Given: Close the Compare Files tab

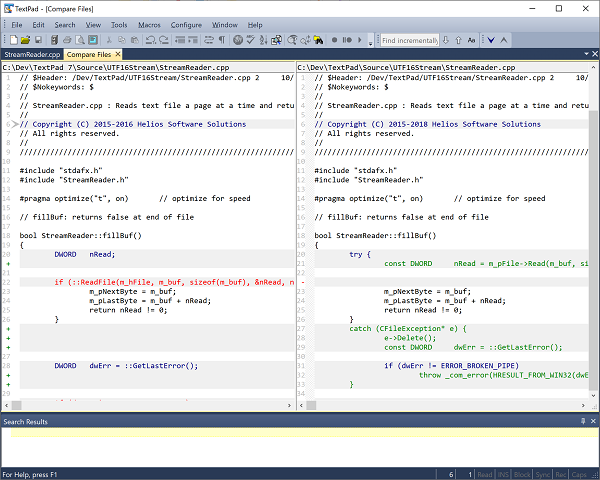Looking at the screenshot, I should [x=118, y=54].
